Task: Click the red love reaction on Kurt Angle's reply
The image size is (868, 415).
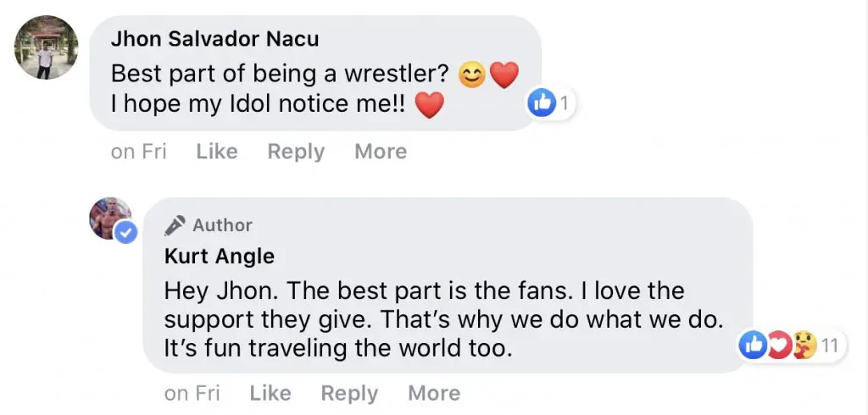Action: click(778, 345)
